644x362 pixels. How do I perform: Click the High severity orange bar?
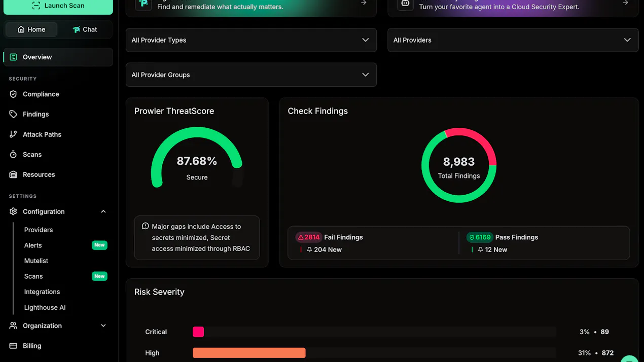click(249, 353)
